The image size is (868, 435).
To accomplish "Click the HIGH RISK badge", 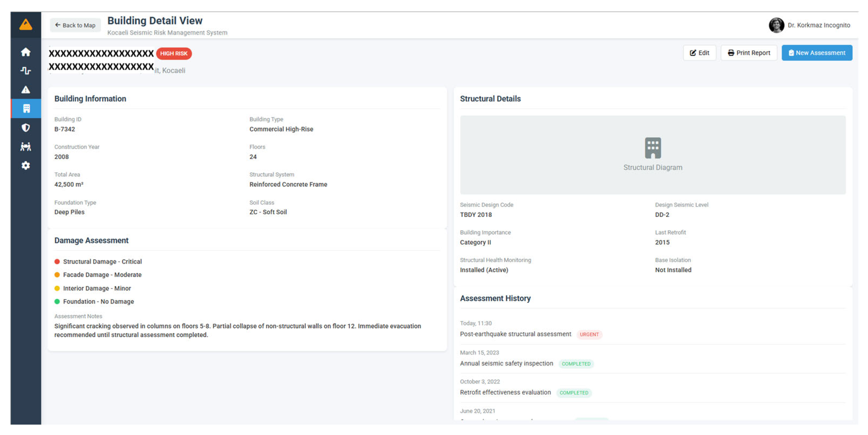I will [x=173, y=54].
